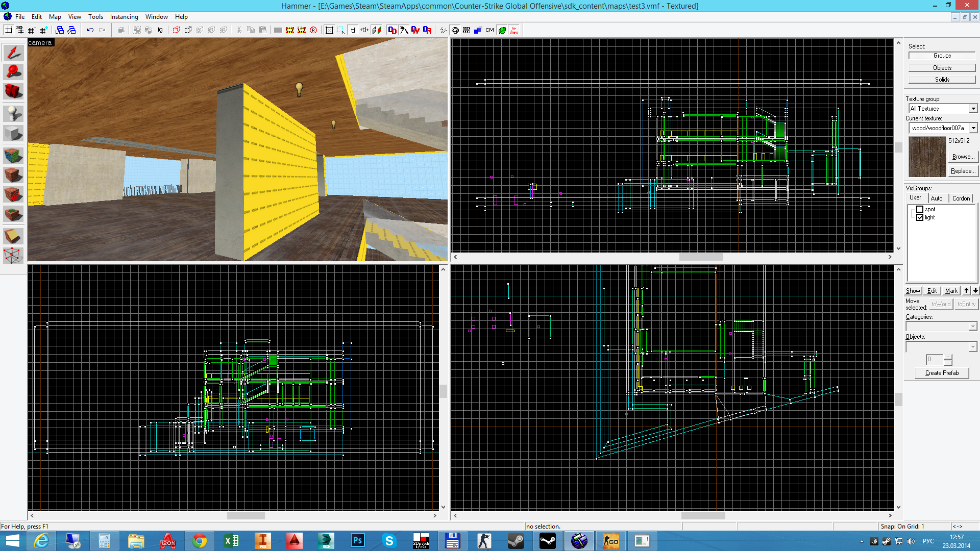Click the Undo arrow icon
Image resolution: width=980 pixels, height=551 pixels.
tap(90, 30)
